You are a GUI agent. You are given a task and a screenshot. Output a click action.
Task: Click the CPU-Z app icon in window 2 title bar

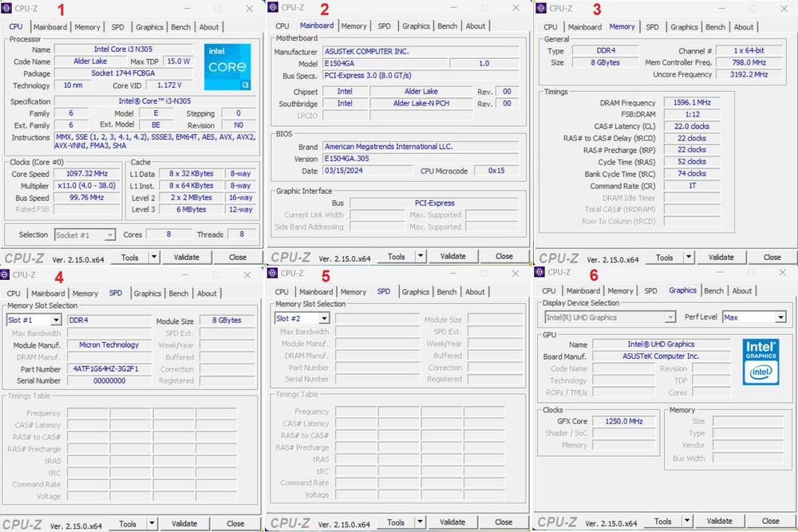click(273, 6)
